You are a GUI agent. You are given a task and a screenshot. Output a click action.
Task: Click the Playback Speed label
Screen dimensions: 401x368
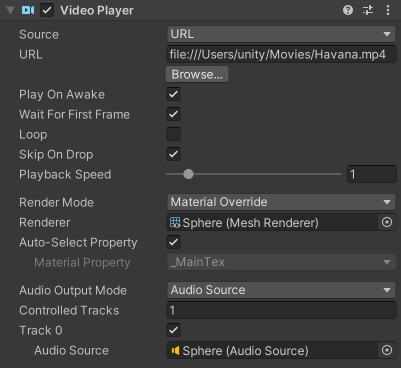[x=65, y=174]
